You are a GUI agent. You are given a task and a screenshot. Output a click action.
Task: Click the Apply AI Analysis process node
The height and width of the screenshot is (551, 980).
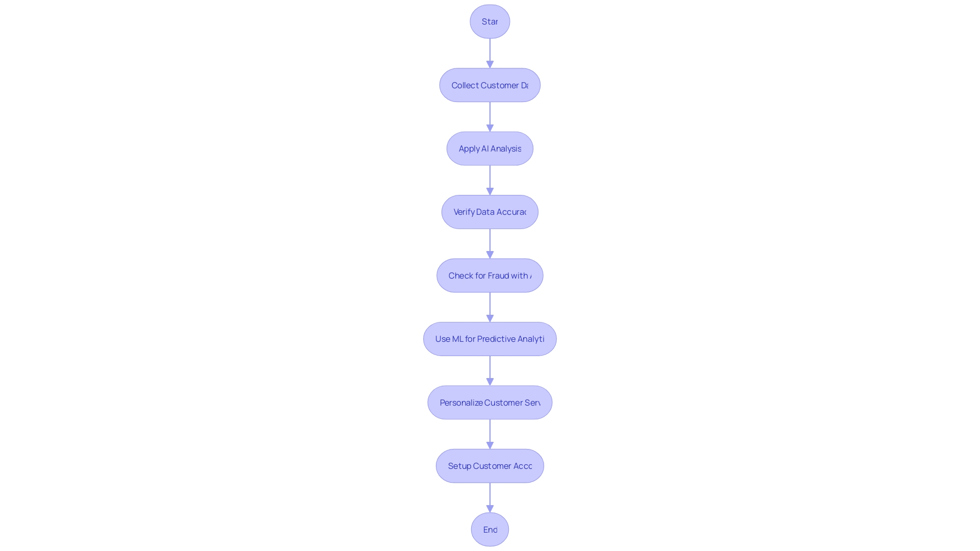490,148
